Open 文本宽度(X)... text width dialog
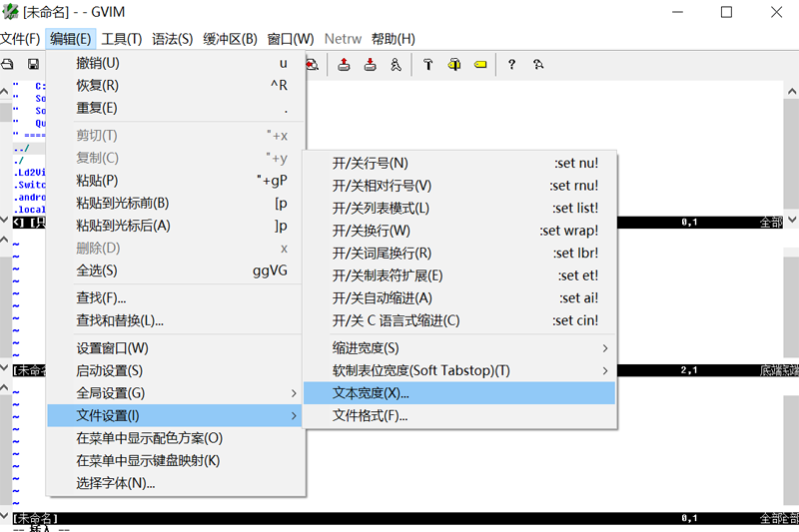This screenshot has height=532, width=799. point(460,393)
